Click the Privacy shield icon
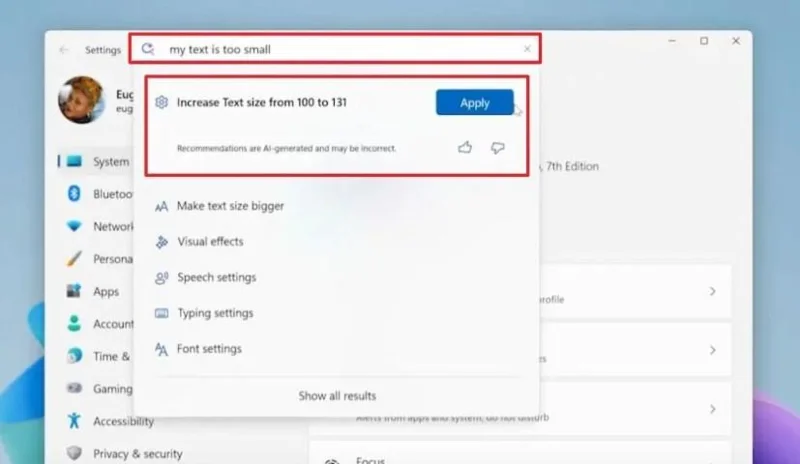 click(74, 453)
